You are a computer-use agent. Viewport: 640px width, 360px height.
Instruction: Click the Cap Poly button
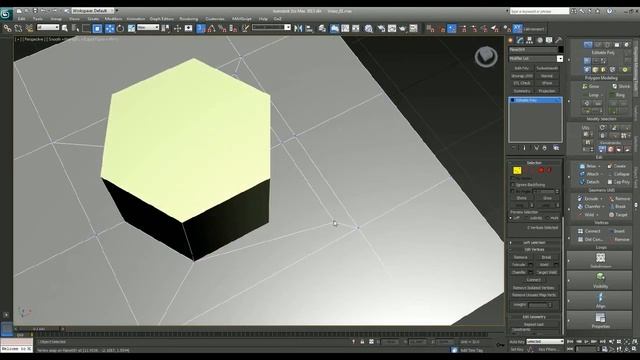click(x=619, y=182)
